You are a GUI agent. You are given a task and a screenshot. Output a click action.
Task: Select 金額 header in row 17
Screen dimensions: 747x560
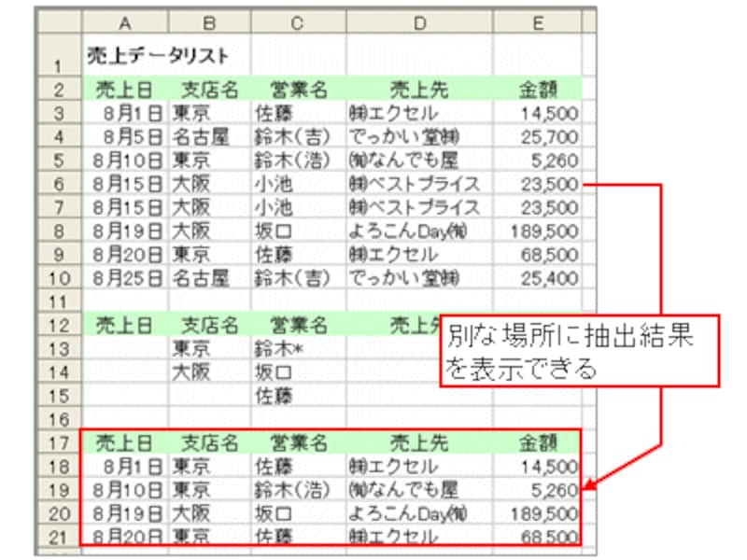[538, 442]
